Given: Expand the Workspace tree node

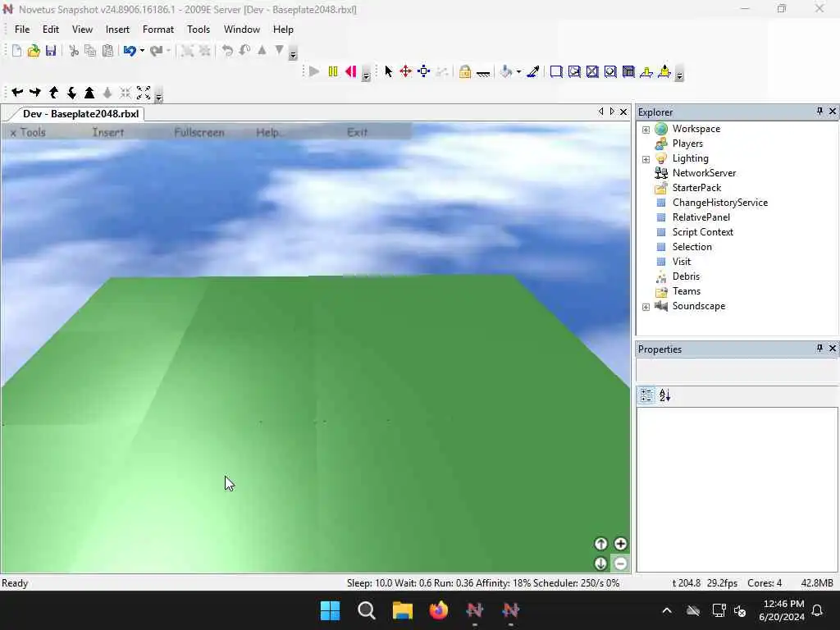Looking at the screenshot, I should pos(646,130).
